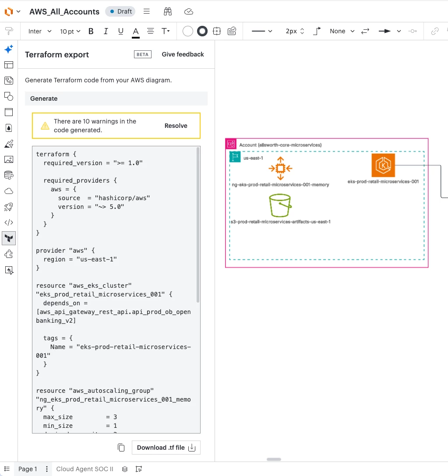Click the flag icon in bottom bar

pyautogui.click(x=139, y=469)
